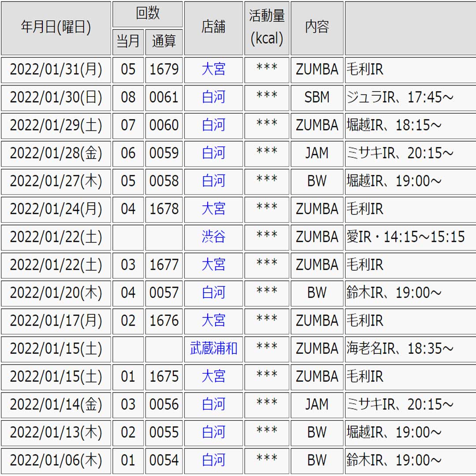
Task: Select the date cell 2022/01/24(月)
Action: [56, 209]
